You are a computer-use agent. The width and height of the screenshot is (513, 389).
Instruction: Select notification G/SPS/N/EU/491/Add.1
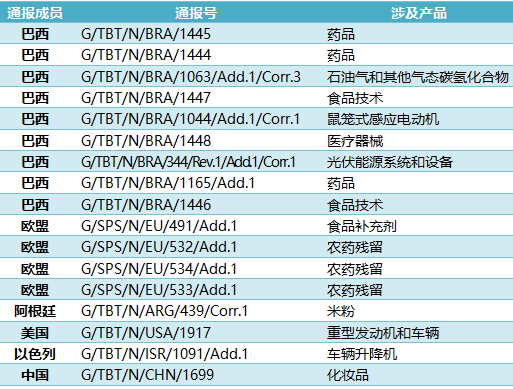pyautogui.click(x=159, y=226)
